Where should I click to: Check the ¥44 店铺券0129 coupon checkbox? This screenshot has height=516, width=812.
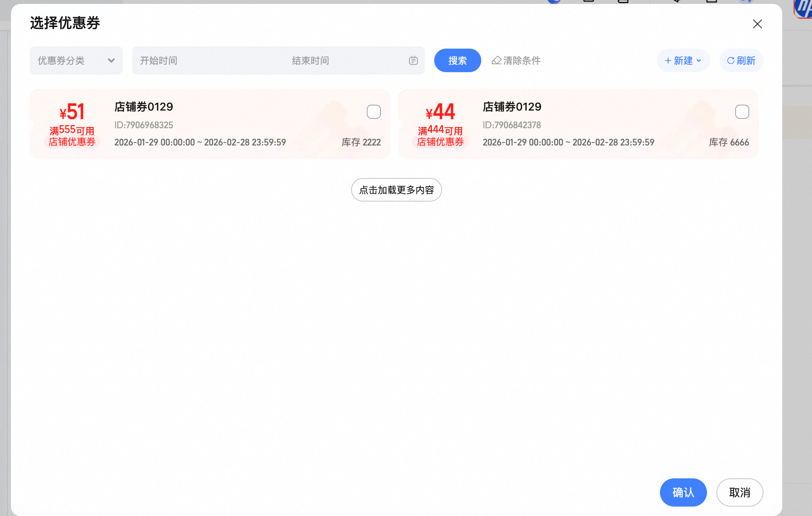click(742, 112)
